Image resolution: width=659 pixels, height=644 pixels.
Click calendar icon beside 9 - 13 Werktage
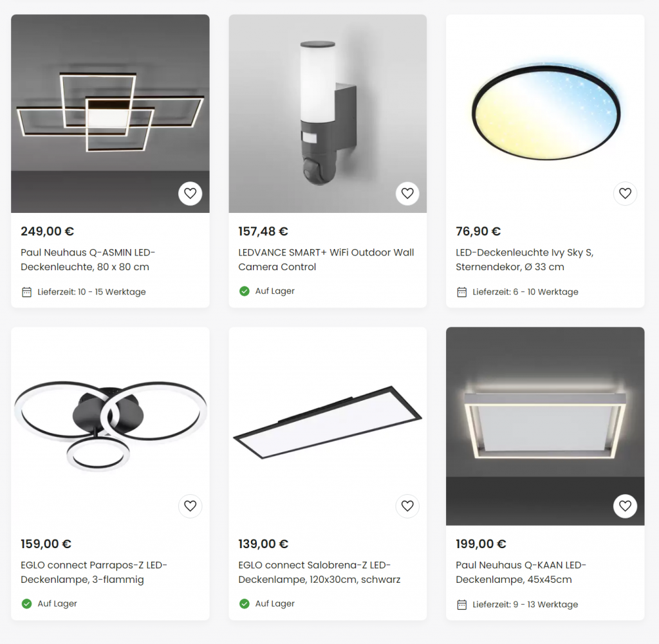[x=461, y=605]
